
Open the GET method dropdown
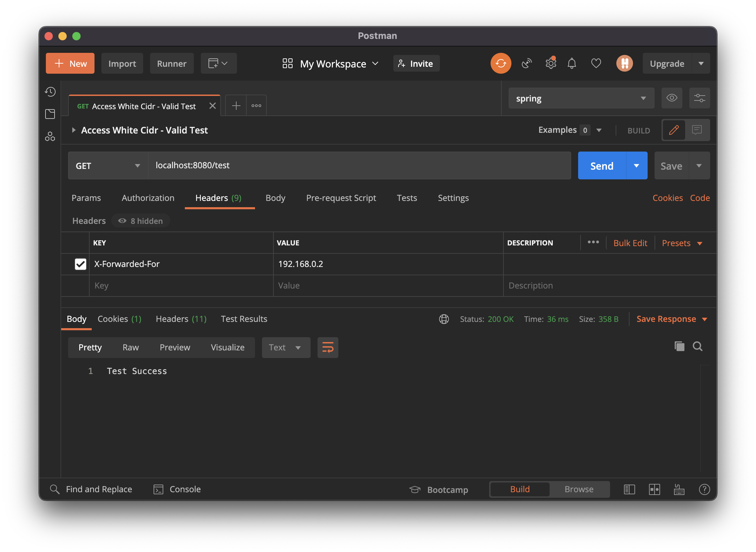[x=108, y=166]
